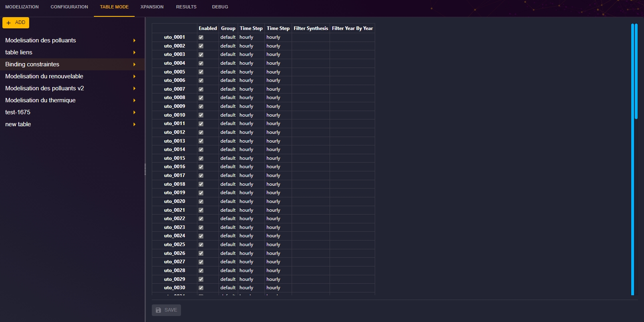
Task: Select Binding constraintes in the sidebar
Action: pos(72,64)
